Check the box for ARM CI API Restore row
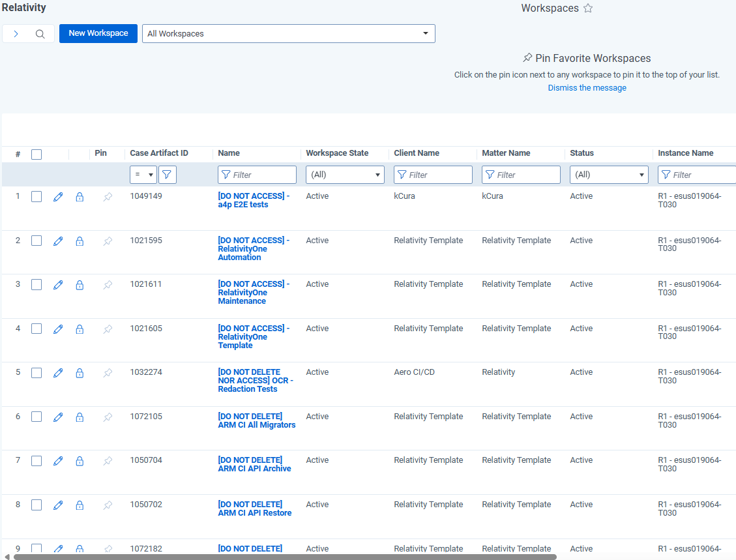 [x=37, y=505]
